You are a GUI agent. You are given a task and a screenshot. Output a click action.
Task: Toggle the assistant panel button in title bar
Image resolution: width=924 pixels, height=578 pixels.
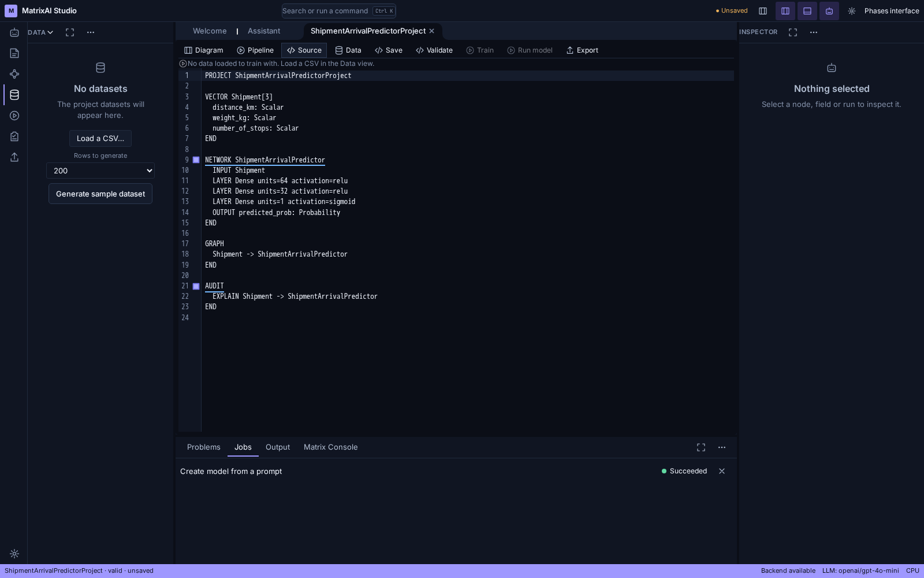829,11
